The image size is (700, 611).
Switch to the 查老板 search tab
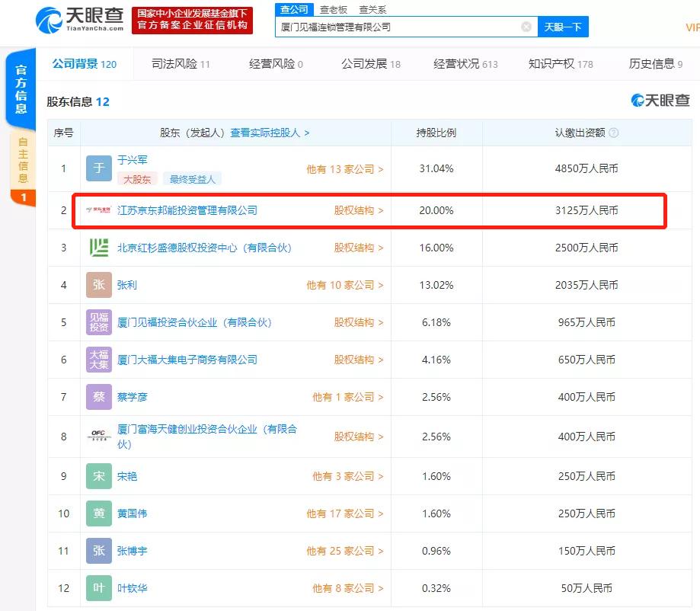coord(334,9)
